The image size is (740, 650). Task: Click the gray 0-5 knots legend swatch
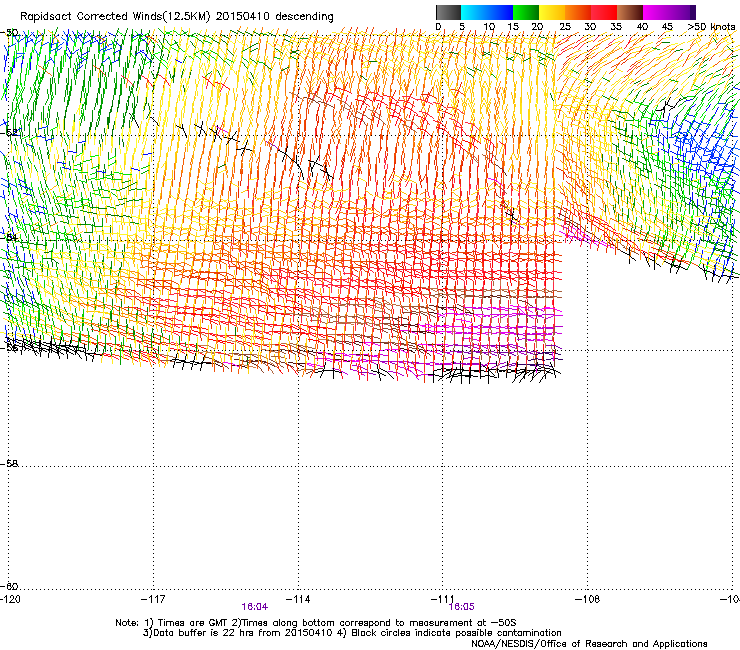coord(448,12)
